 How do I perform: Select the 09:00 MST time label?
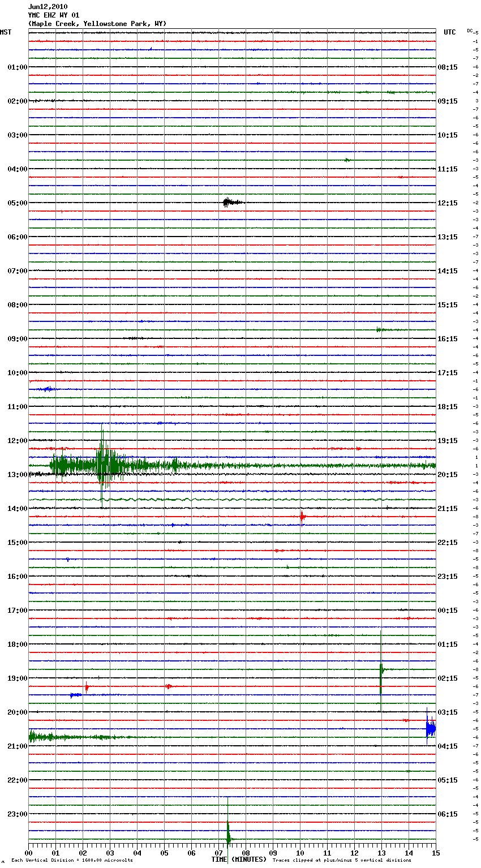pyautogui.click(x=17, y=339)
